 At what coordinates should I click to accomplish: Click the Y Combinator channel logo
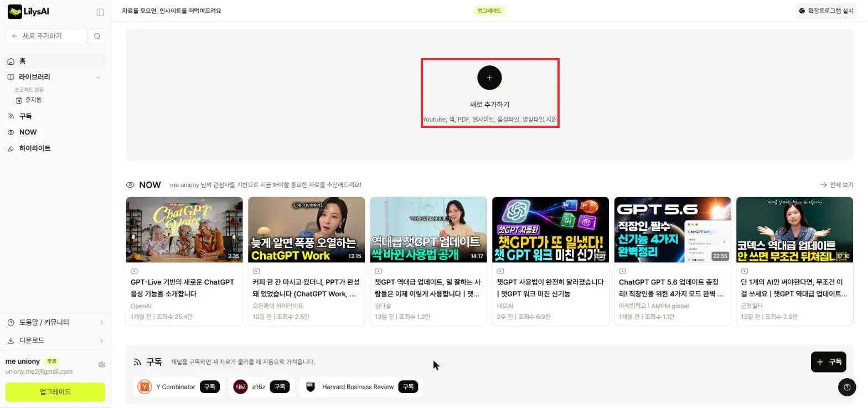[x=144, y=387]
